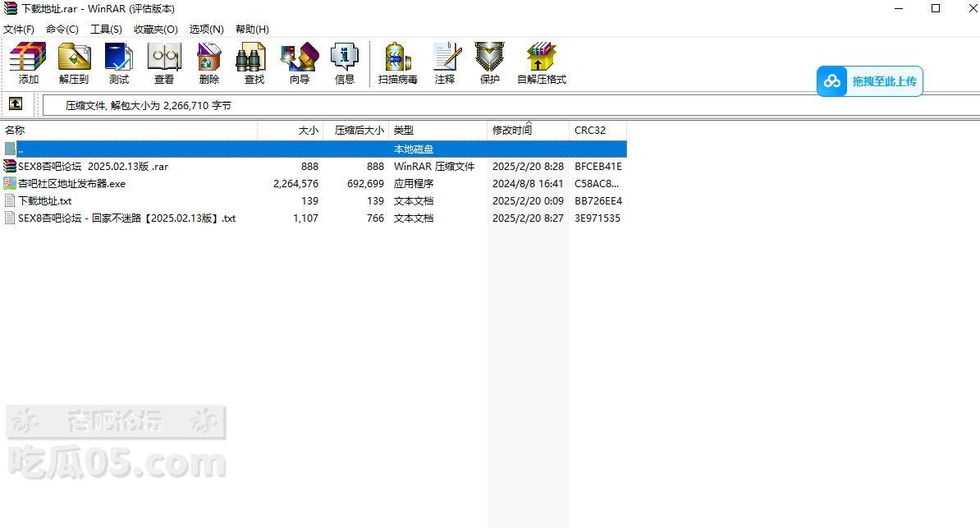The height and width of the screenshot is (528, 980).
Task: Minimize the WinRAR window
Action: pyautogui.click(x=899, y=9)
